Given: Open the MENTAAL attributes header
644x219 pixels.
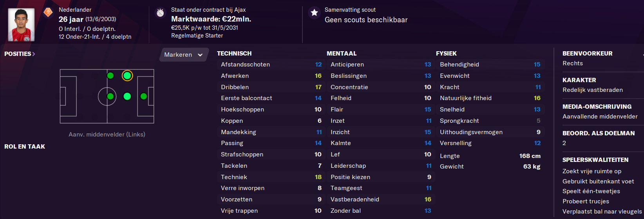Looking at the screenshot, I should click(342, 54).
